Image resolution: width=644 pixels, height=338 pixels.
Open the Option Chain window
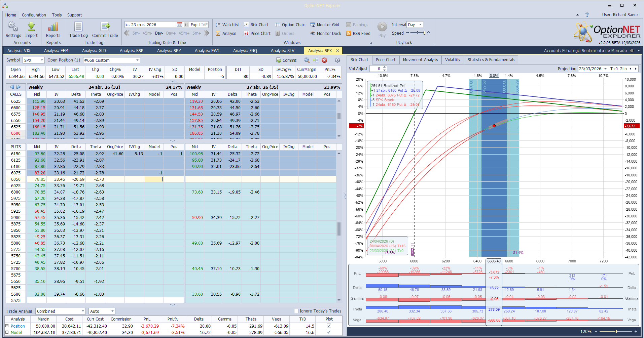(290, 25)
